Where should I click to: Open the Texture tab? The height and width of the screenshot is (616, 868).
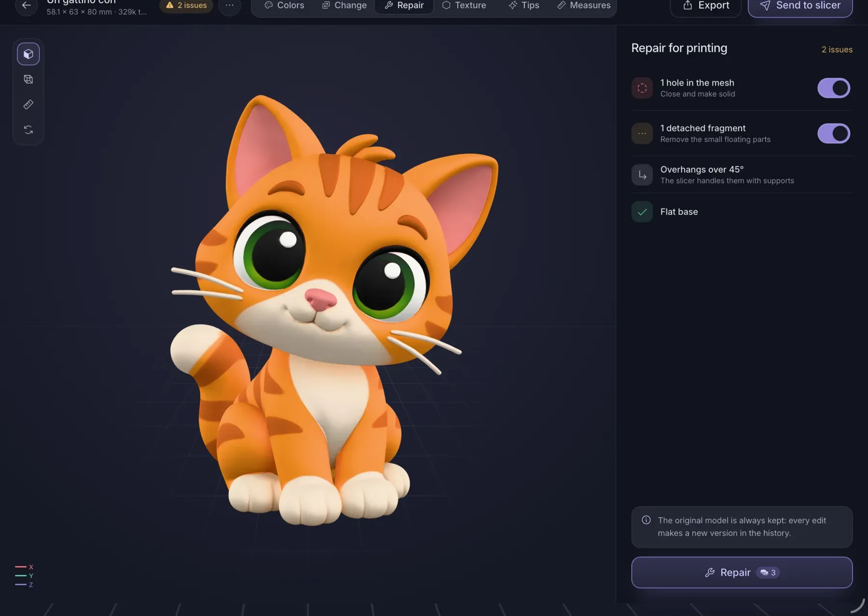(x=464, y=5)
